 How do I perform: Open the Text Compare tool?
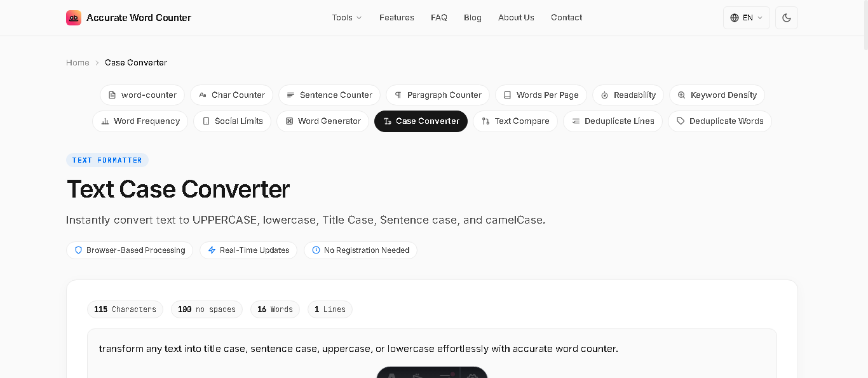[515, 121]
